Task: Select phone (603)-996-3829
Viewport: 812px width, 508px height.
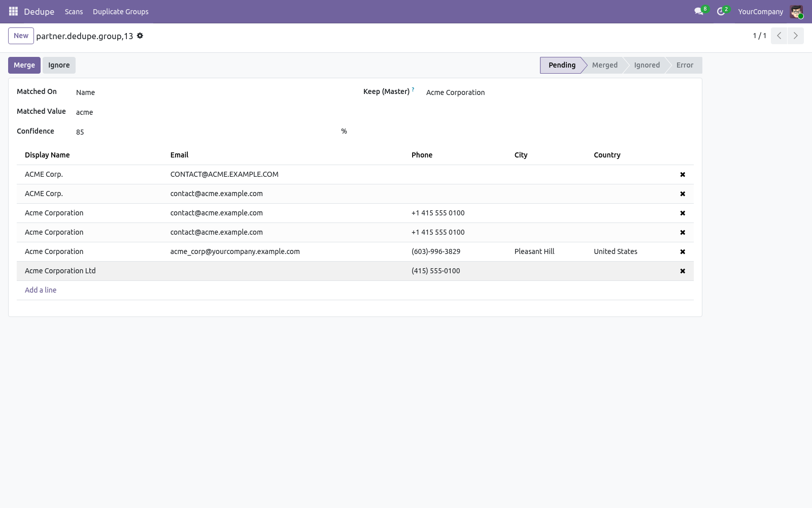Action: click(436, 251)
